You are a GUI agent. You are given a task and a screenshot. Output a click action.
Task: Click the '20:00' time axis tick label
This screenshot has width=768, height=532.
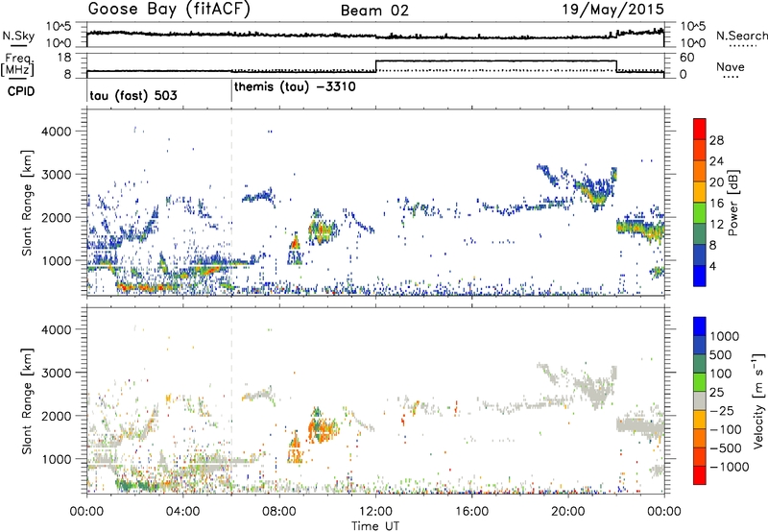coord(568,512)
